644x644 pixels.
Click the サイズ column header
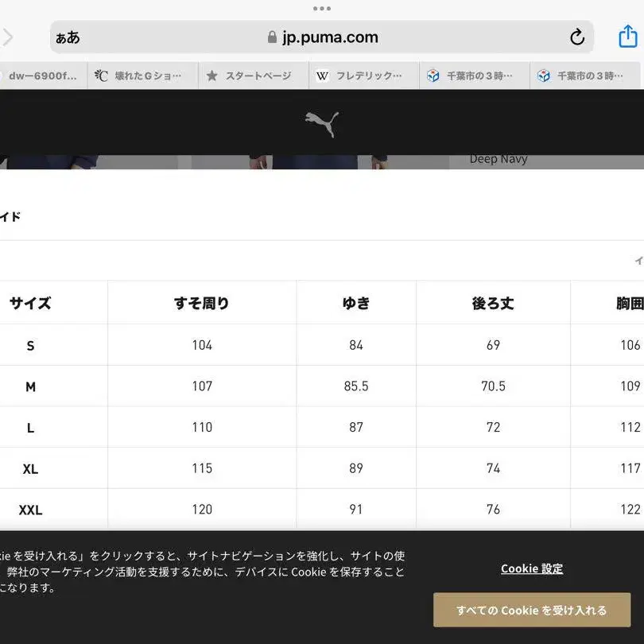tap(30, 303)
